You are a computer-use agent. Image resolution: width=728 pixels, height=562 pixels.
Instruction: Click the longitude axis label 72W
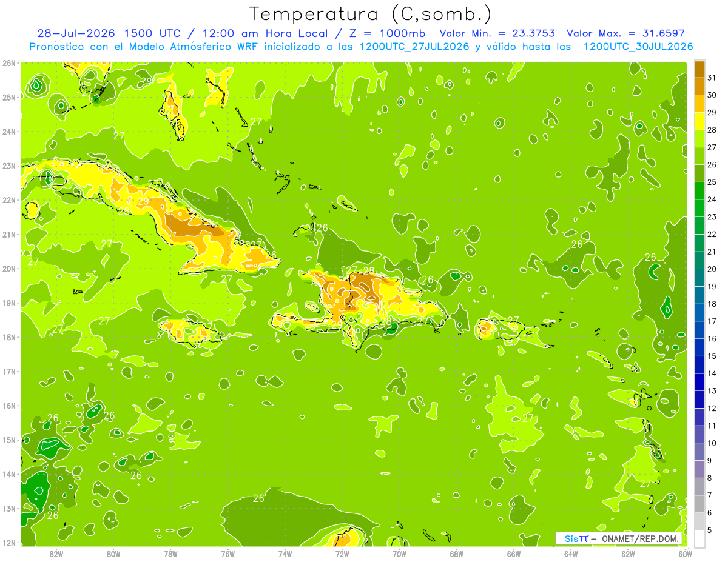342,554
